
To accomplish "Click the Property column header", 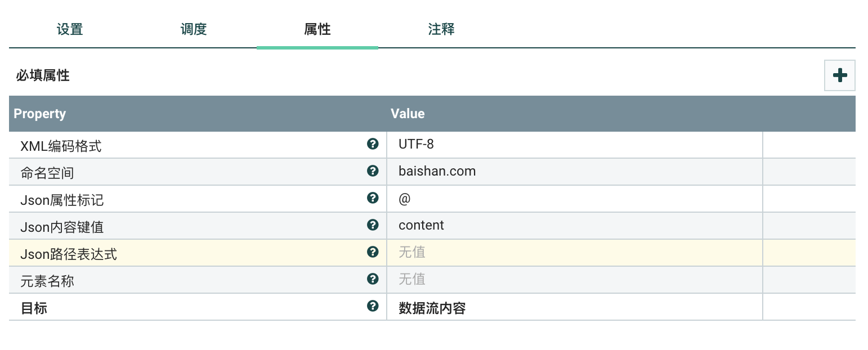I will (40, 114).
